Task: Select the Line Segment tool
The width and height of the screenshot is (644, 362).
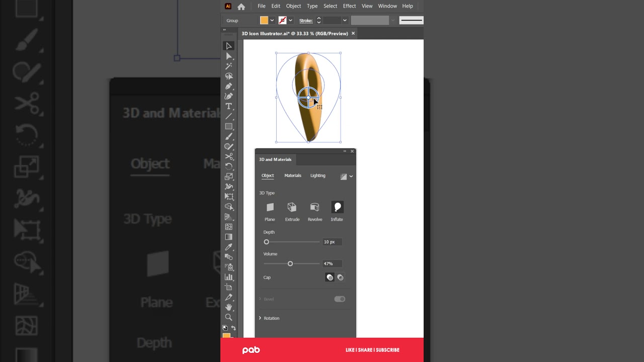Action: (229, 116)
